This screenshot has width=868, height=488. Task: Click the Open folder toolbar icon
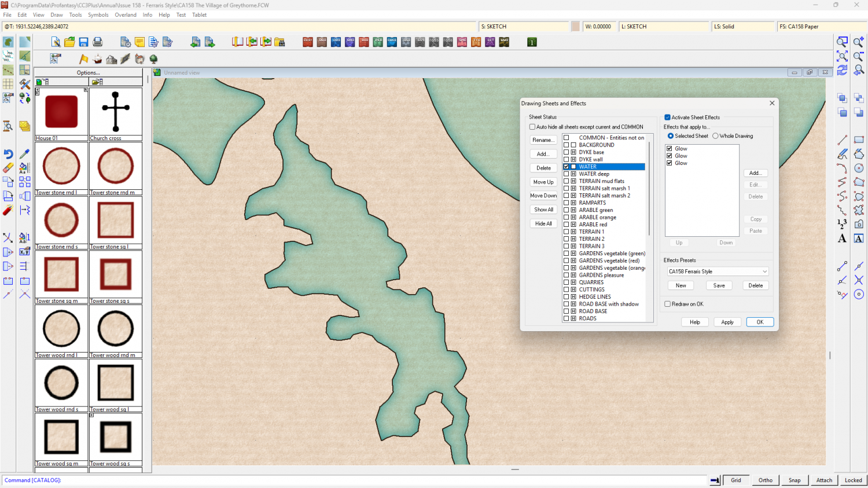pyautogui.click(x=69, y=42)
